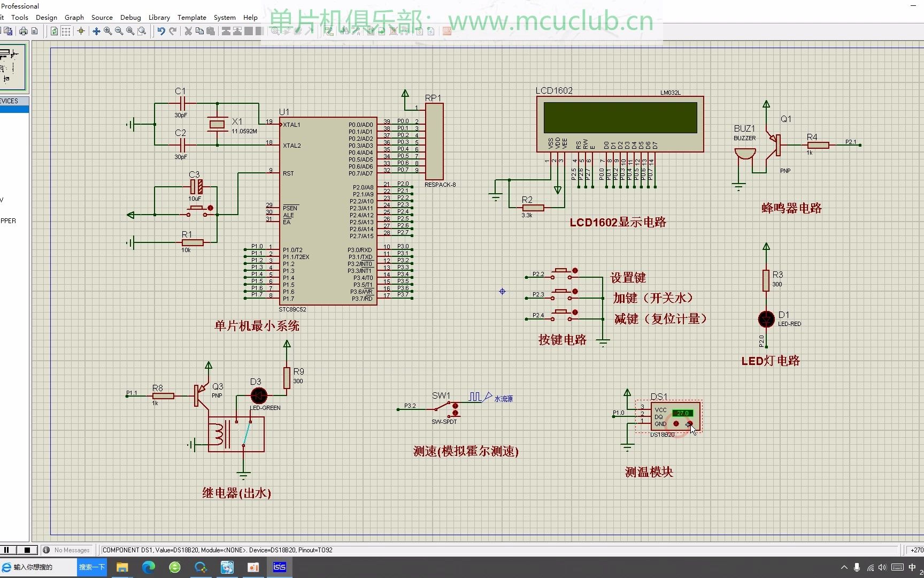The image size is (924, 578).
Task: Click the ARES netlist transfer icon
Action: 447,31
